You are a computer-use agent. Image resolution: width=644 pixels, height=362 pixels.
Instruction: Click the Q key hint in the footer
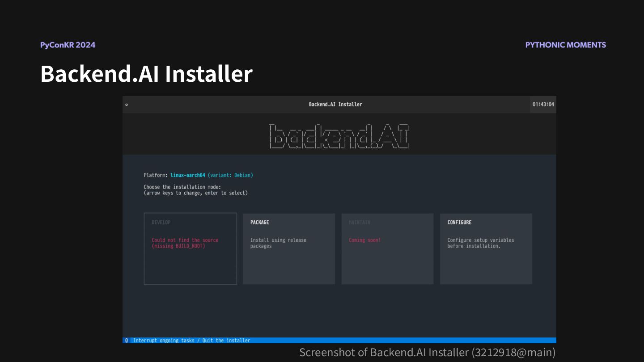(x=127, y=341)
